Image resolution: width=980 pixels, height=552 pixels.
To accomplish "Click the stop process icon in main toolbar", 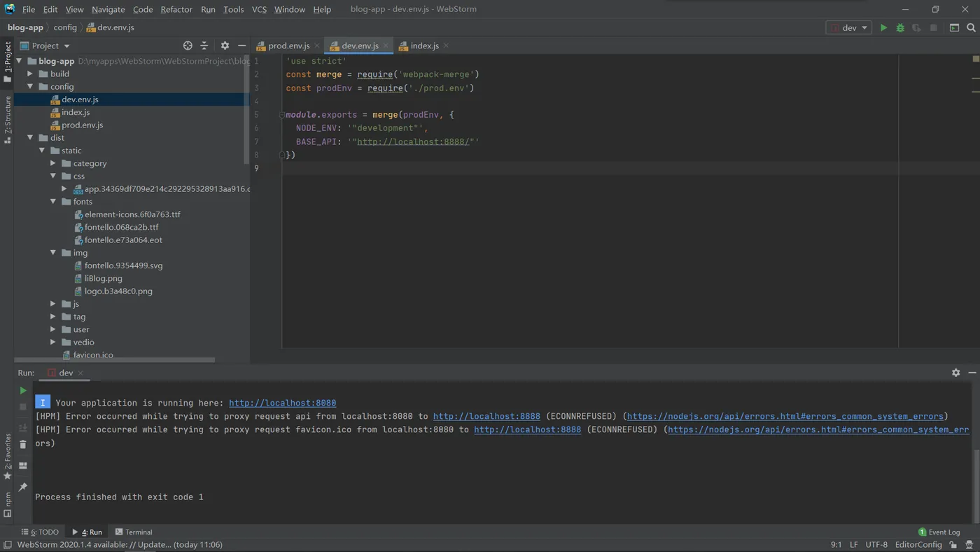I will click(x=933, y=28).
